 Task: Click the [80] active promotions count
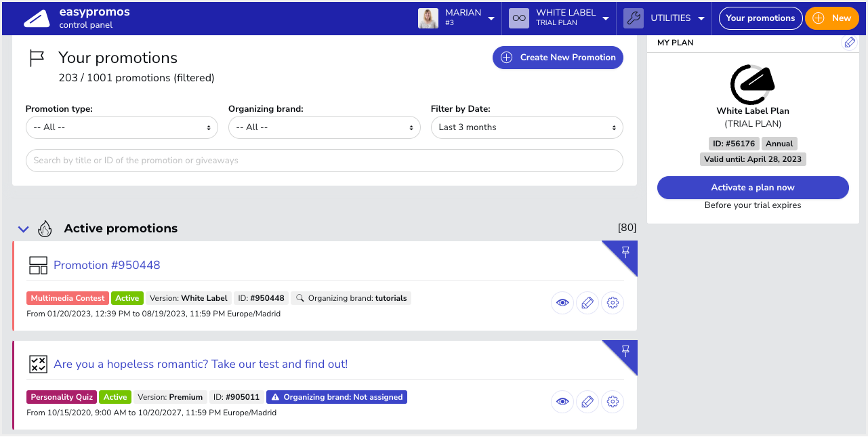pyautogui.click(x=627, y=228)
